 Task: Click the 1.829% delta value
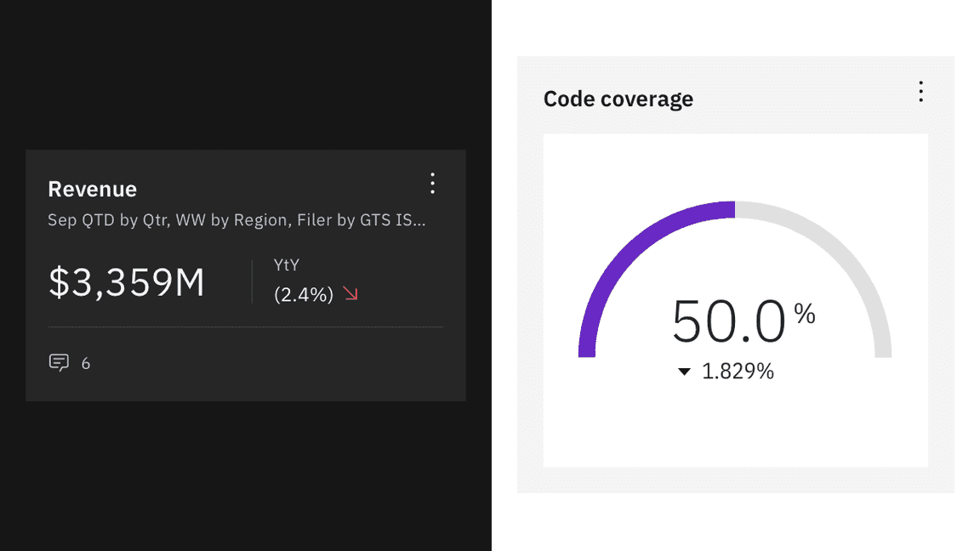(x=738, y=372)
